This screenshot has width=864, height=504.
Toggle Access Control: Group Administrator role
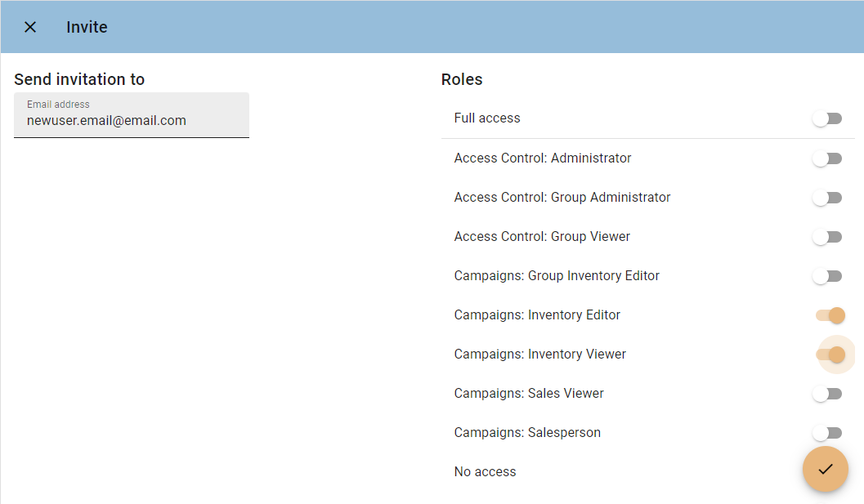[827, 198]
